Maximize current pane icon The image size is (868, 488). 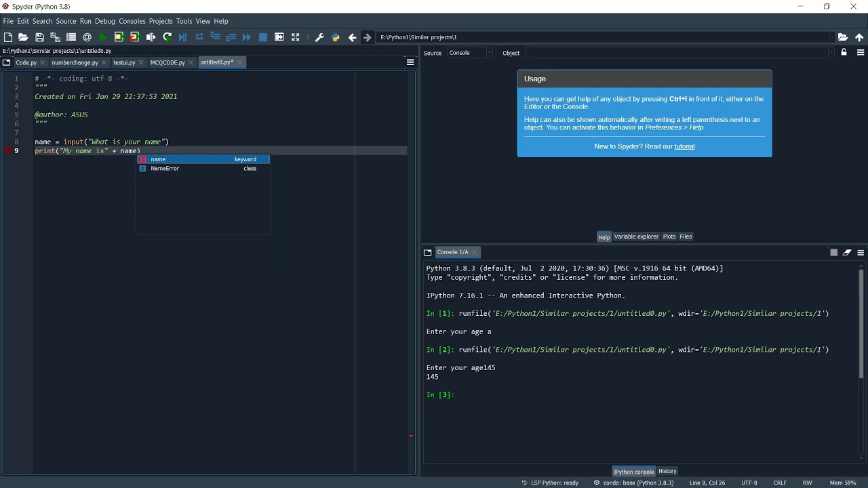coord(295,37)
